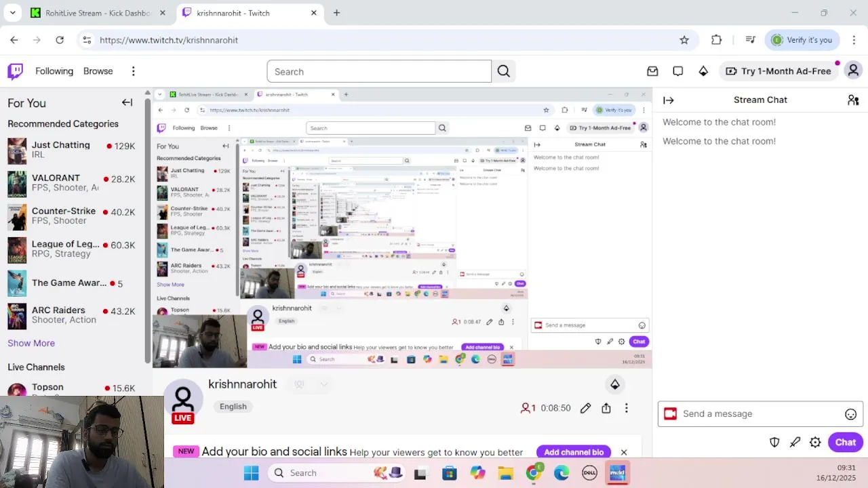The image size is (868, 488).
Task: Open The Game Awards category
Action: click(71, 283)
